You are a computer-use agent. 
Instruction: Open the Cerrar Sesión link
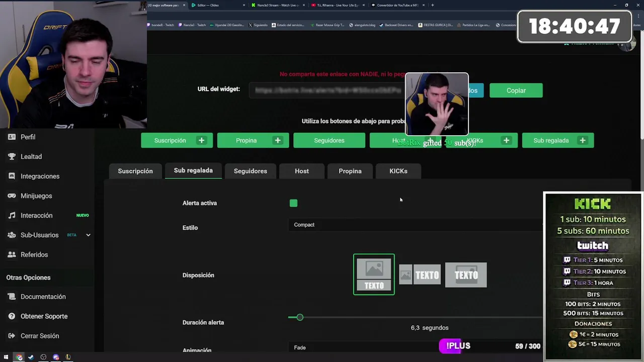coord(40,336)
